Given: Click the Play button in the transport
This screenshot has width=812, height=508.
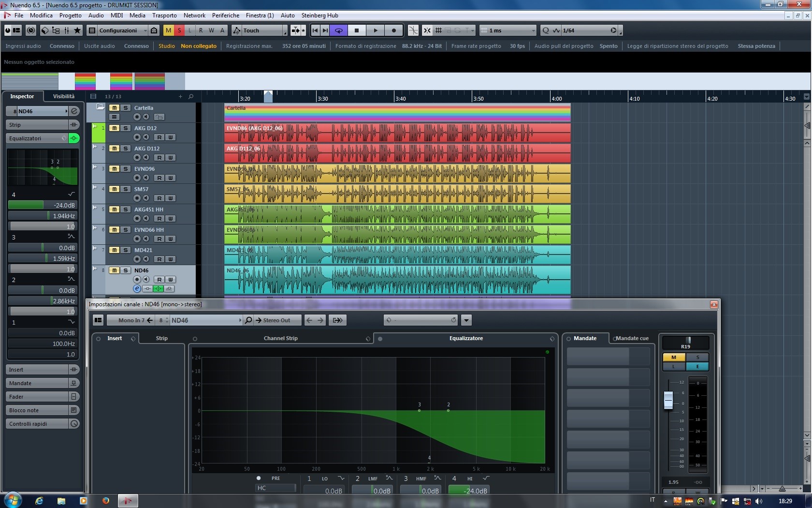Looking at the screenshot, I should pyautogui.click(x=375, y=30).
